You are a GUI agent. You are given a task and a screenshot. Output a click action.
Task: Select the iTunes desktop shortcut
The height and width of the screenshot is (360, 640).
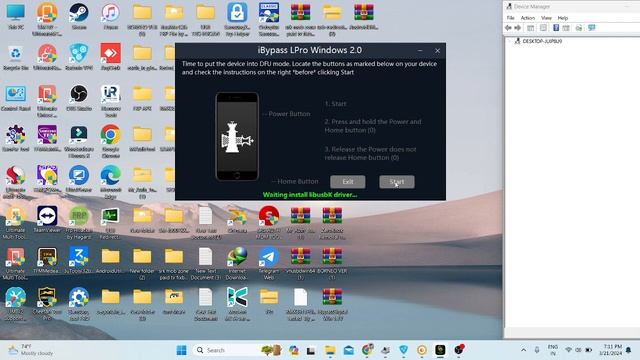click(x=110, y=17)
